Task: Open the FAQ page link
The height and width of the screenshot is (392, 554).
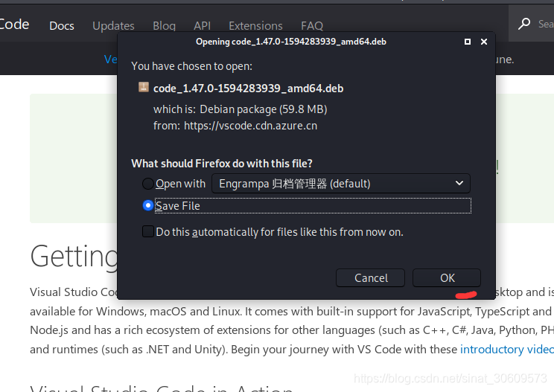Action: [312, 26]
